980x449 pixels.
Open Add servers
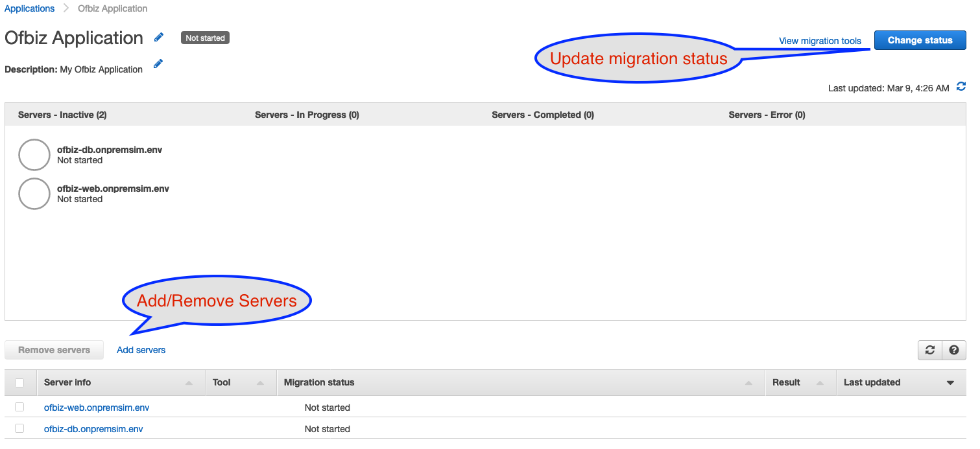coord(141,350)
